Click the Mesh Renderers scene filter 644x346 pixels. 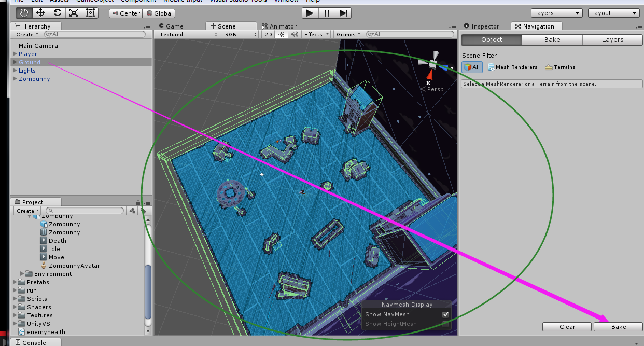click(512, 66)
